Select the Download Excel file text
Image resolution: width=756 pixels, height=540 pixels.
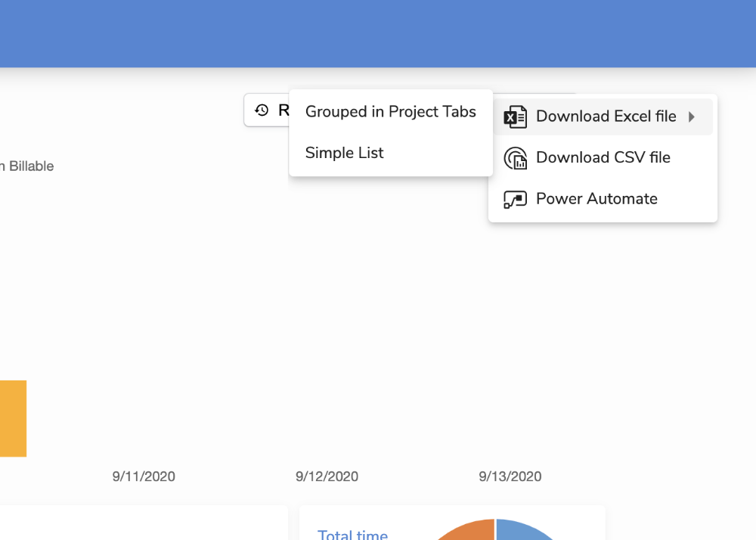coord(606,116)
